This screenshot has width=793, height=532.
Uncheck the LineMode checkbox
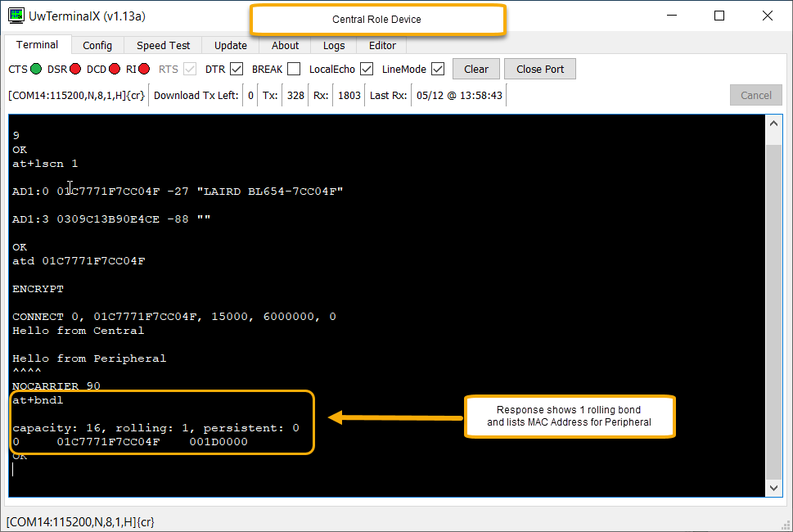pos(438,69)
